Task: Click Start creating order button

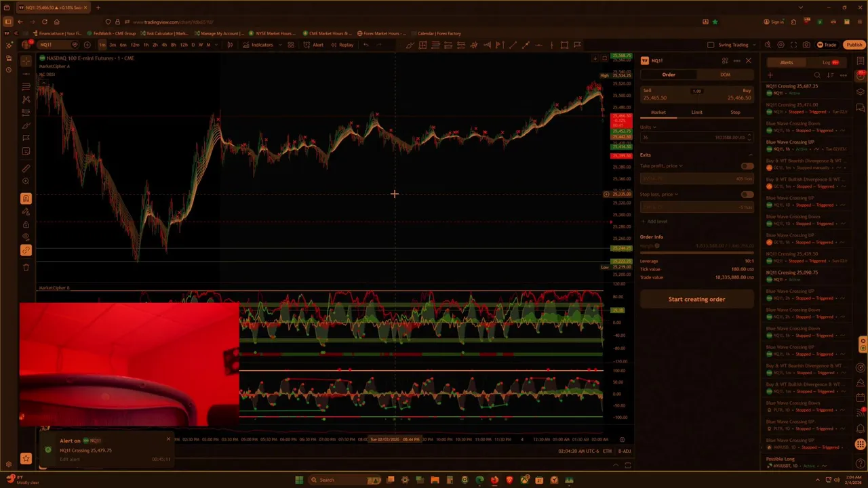Action: pyautogui.click(x=696, y=299)
